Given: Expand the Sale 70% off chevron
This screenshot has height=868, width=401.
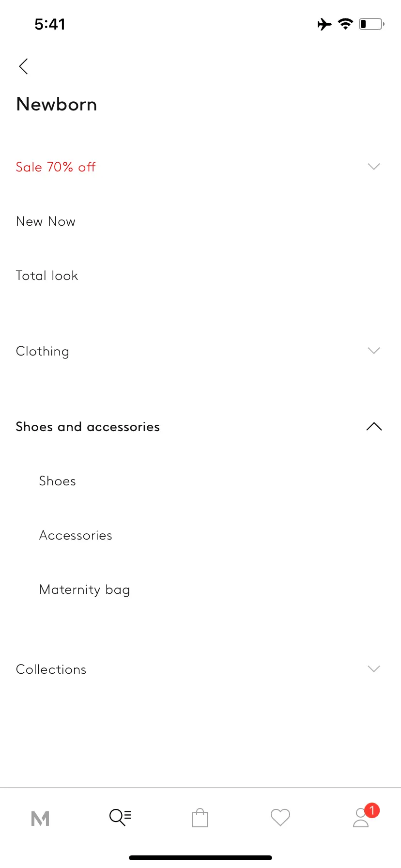Looking at the screenshot, I should pos(374,167).
